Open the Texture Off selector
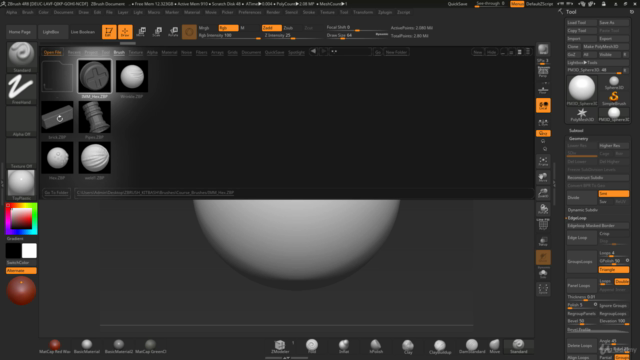Viewport: 640px width, 360px height. click(x=22, y=153)
